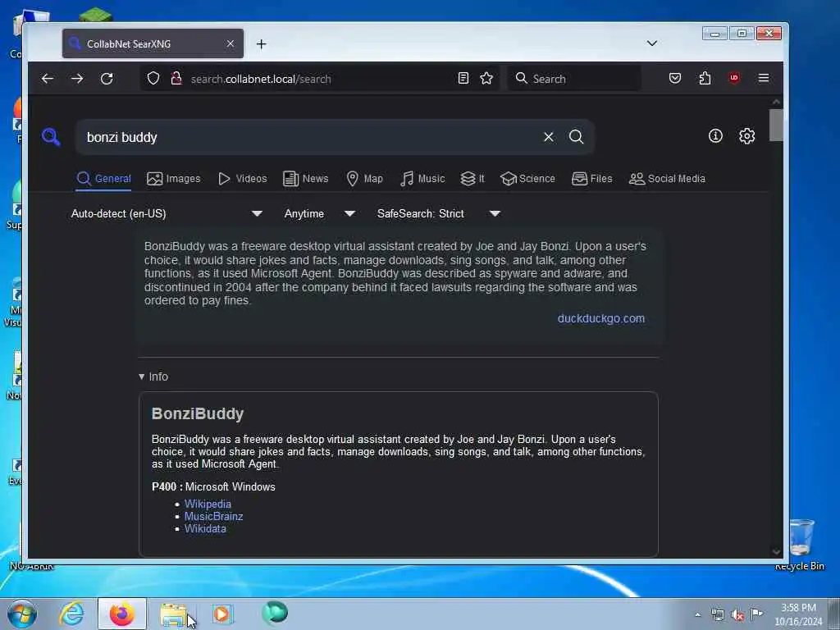
Task: Open the SearXNG about info icon
Action: tap(715, 136)
